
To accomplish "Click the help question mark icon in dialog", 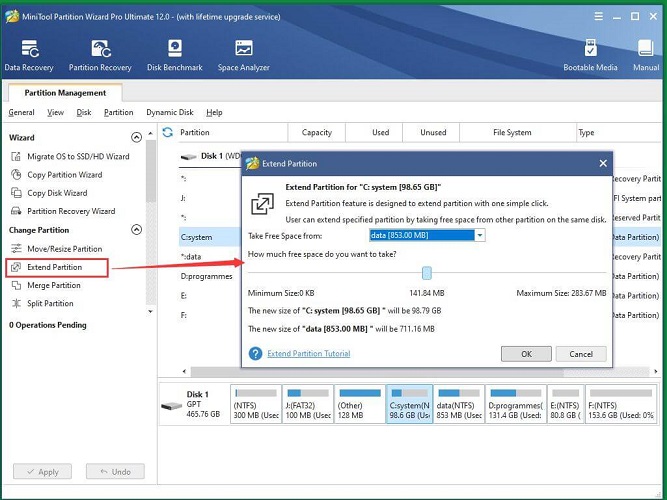I will pyautogui.click(x=255, y=354).
